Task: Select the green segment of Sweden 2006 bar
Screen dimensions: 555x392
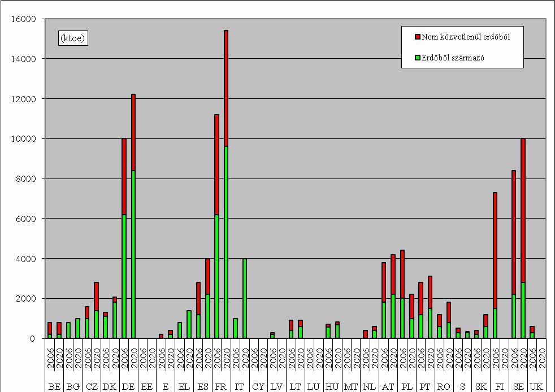Action: [x=513, y=316]
